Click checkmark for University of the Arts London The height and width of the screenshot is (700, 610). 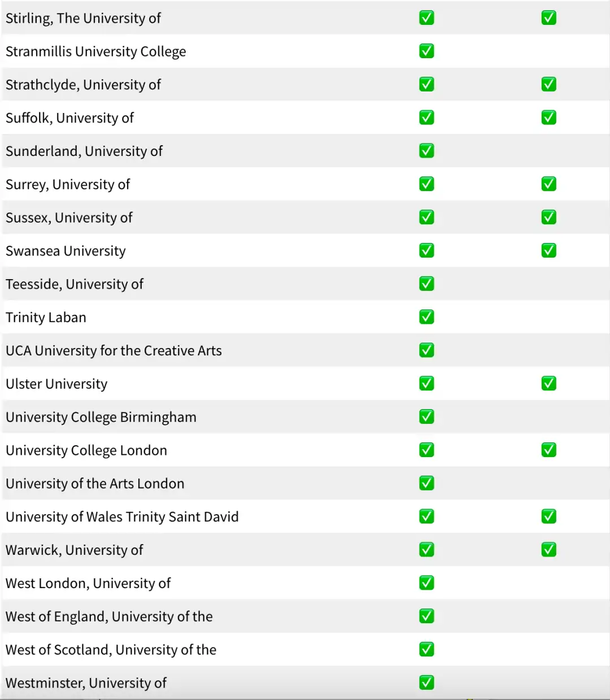tap(426, 483)
